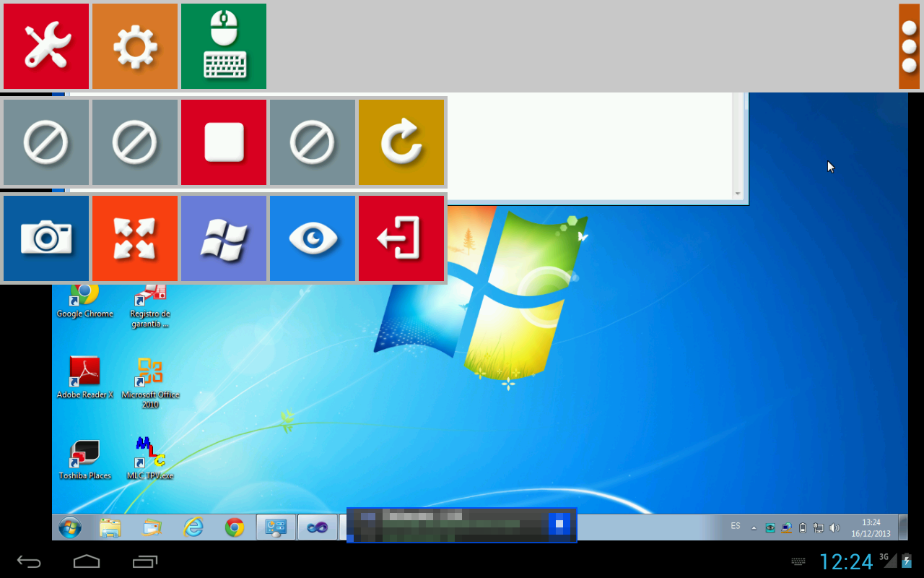Screen dimensions: 924x578
Task: Stop the session with the red stop icon
Action: coord(223,142)
